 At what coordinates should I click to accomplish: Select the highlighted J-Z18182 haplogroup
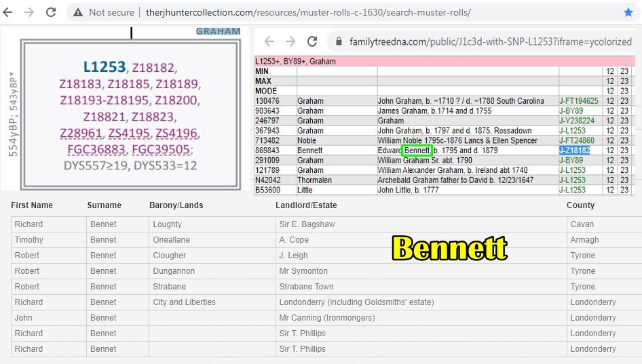point(574,150)
